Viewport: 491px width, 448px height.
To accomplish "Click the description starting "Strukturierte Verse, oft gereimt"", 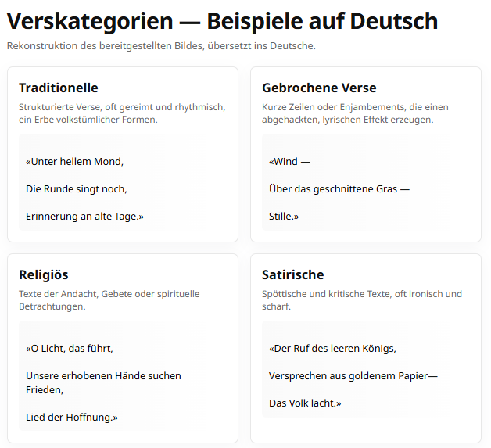I will tap(122, 113).
